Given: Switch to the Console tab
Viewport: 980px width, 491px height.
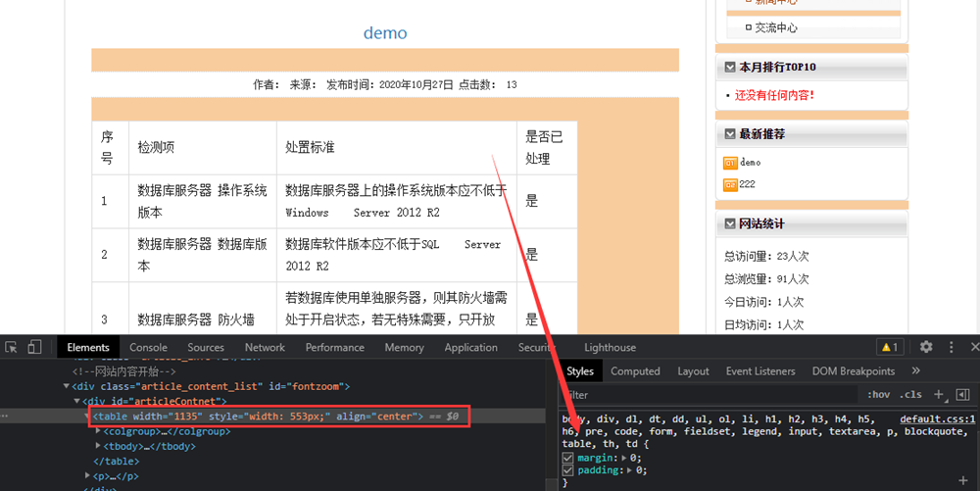Looking at the screenshot, I should pyautogui.click(x=148, y=347).
